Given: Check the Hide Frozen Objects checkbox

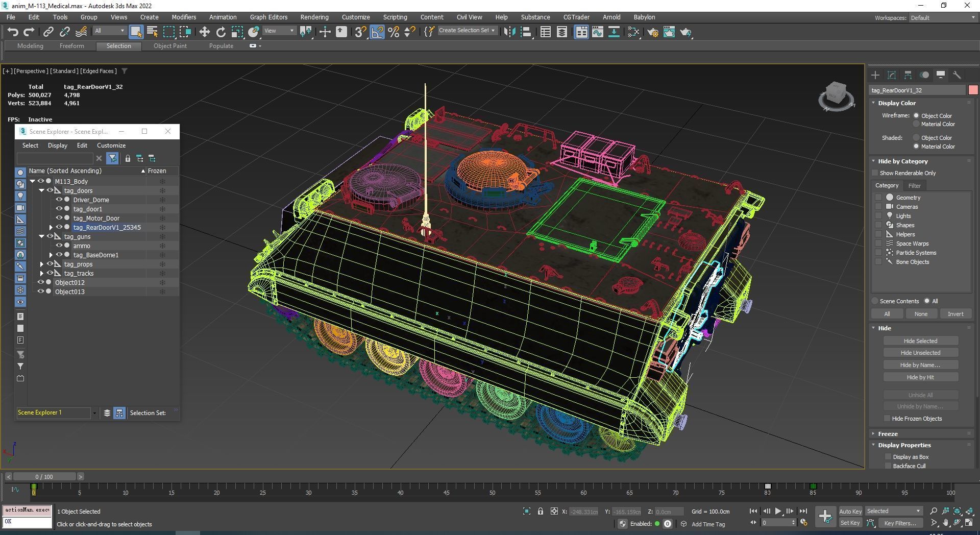Looking at the screenshot, I should (887, 419).
